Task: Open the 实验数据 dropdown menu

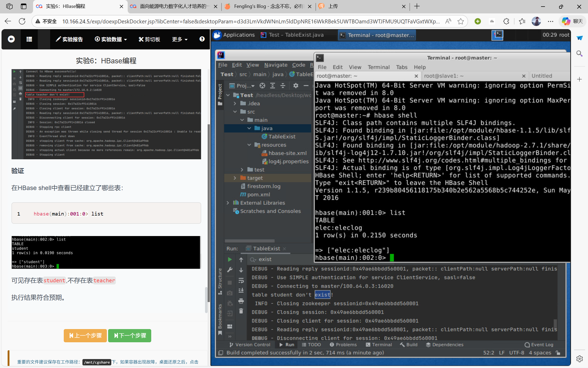Action: point(111,39)
